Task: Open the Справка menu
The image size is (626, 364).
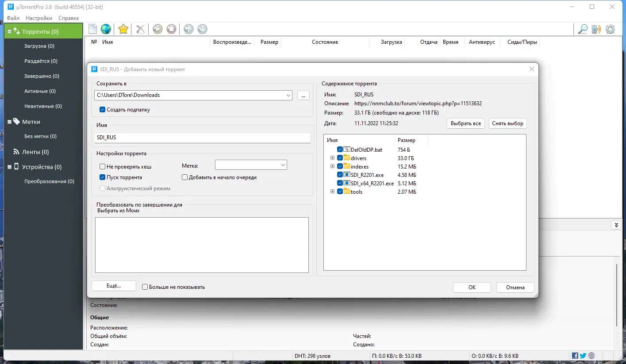Action: pyautogui.click(x=69, y=18)
